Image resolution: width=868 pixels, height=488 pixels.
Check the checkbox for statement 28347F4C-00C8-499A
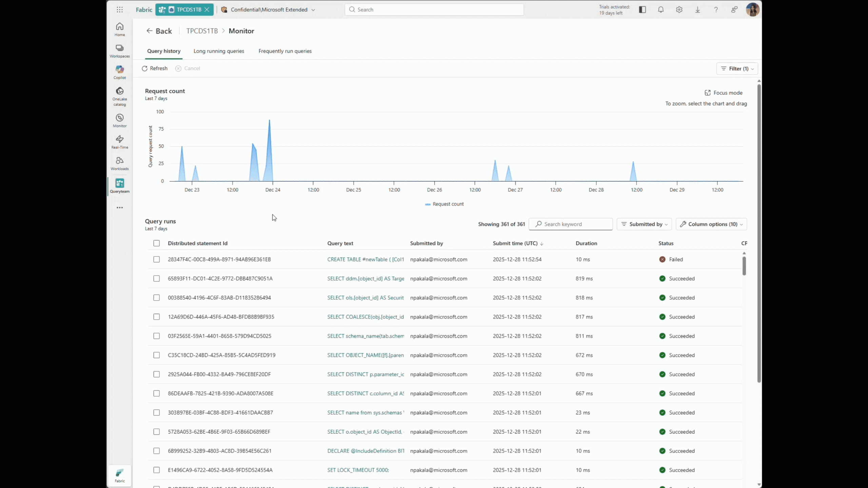(156, 259)
